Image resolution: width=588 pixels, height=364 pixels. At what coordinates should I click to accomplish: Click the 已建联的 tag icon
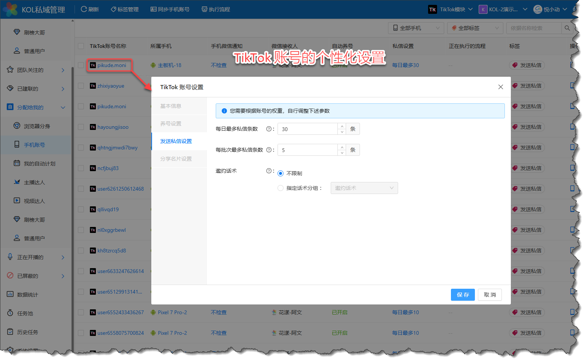[10, 88]
